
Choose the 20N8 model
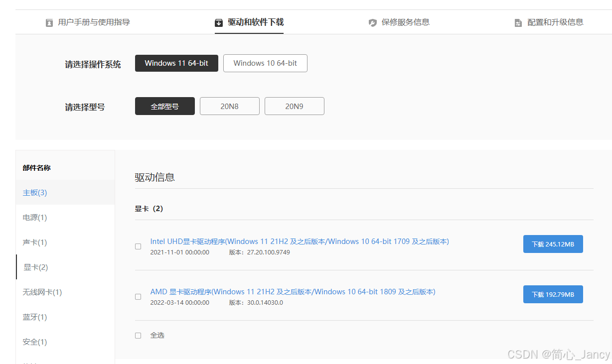pyautogui.click(x=230, y=106)
